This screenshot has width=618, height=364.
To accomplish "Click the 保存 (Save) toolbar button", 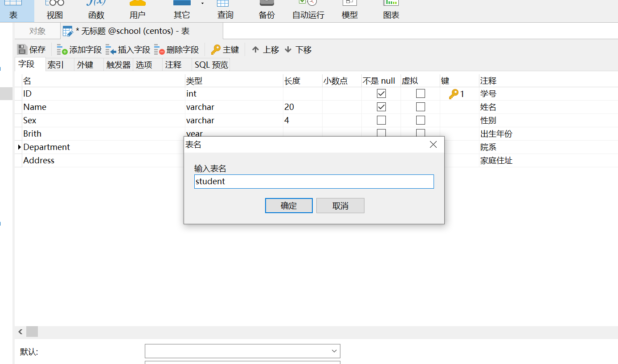I will (31, 49).
